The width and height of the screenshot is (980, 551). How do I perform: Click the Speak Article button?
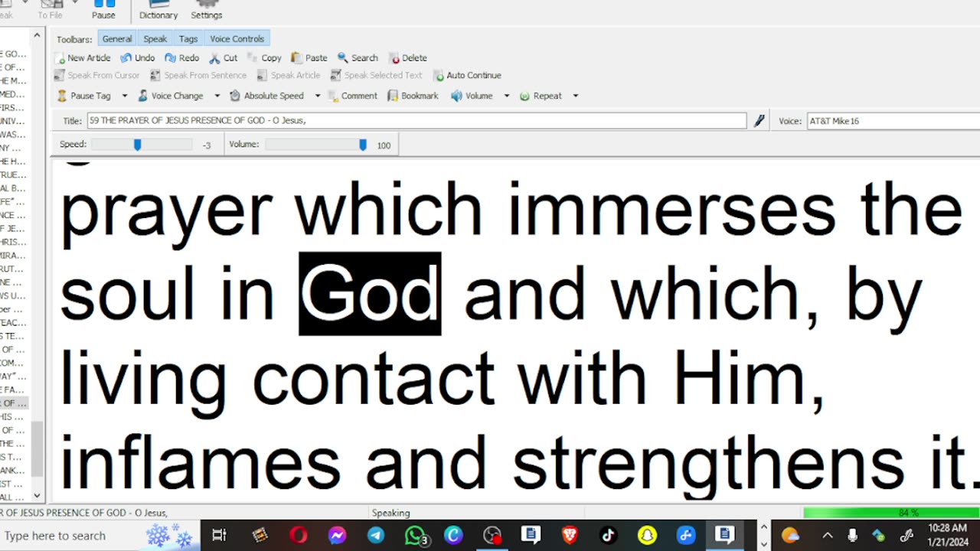coord(289,76)
